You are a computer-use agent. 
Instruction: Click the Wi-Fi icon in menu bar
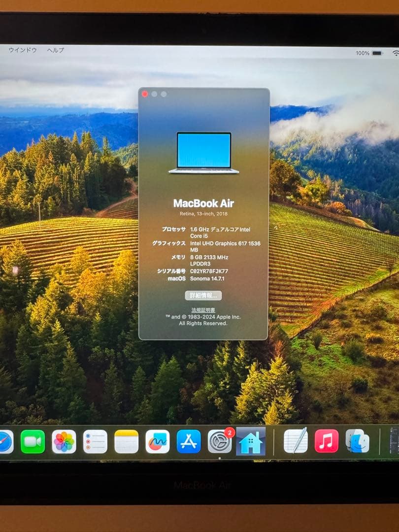395,53
